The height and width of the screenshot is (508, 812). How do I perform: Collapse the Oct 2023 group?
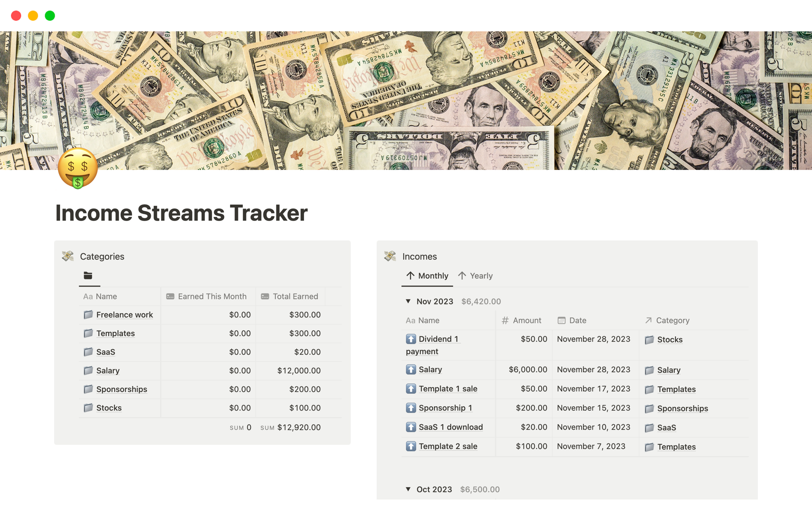408,489
